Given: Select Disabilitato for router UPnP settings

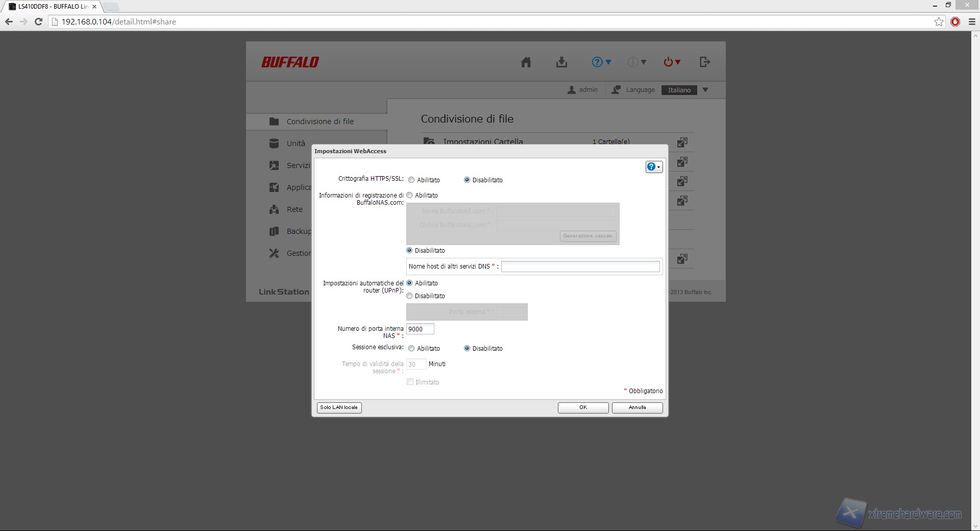Looking at the screenshot, I should coord(409,296).
